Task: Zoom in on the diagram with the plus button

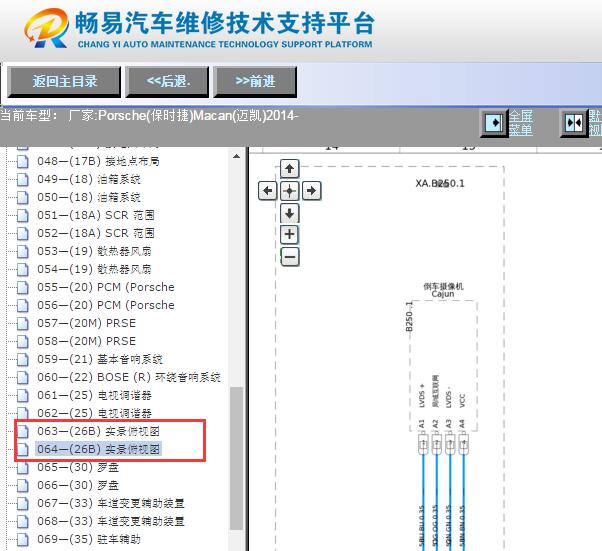Action: [289, 235]
